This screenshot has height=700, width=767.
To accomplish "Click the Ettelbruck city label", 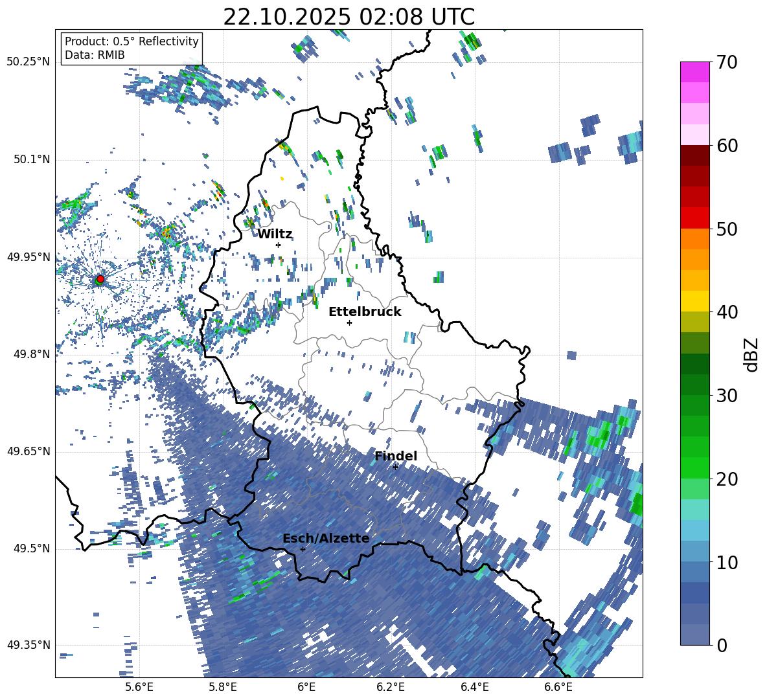I will (x=365, y=312).
